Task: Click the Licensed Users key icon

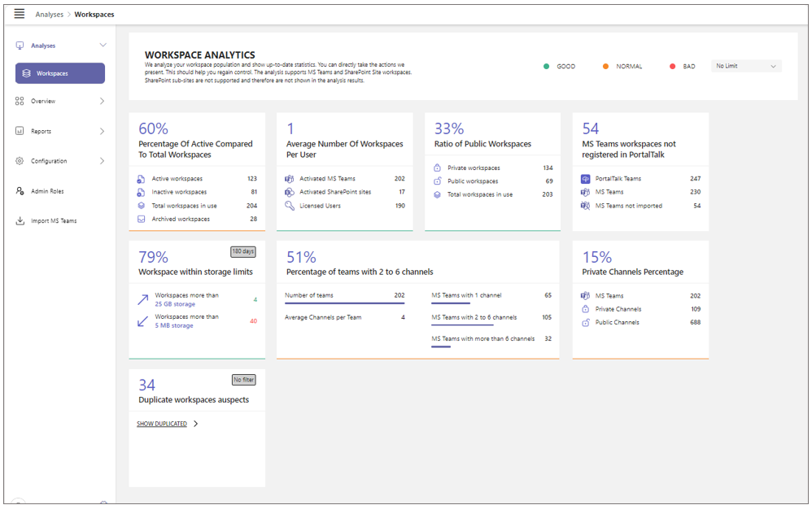Action: [x=289, y=206]
